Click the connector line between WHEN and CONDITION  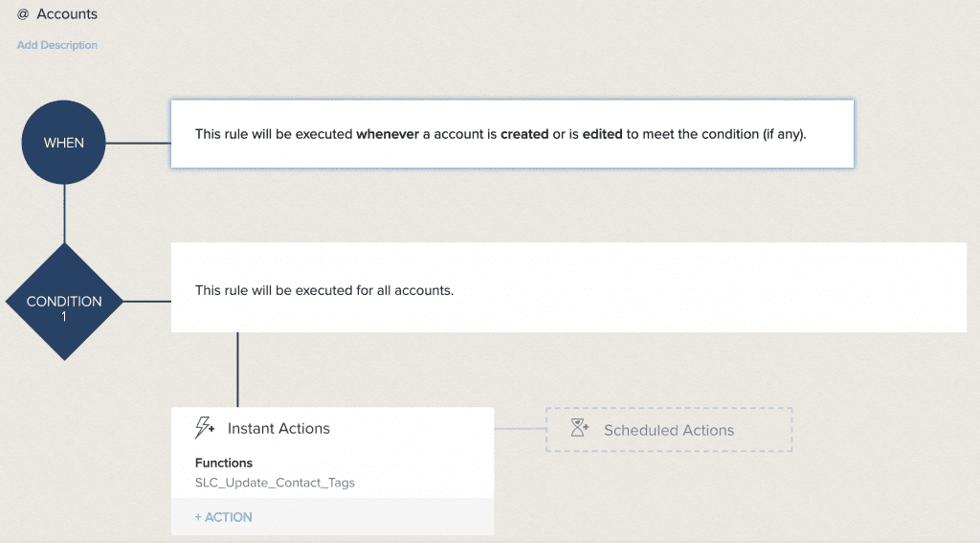click(64, 214)
